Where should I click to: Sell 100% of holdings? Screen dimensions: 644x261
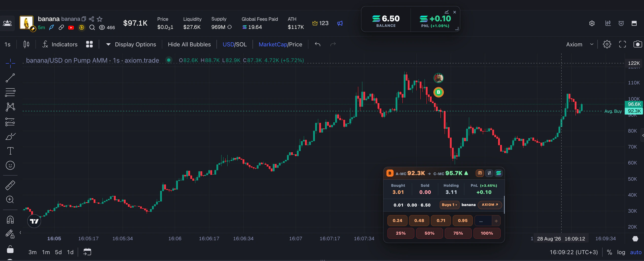[x=487, y=233]
